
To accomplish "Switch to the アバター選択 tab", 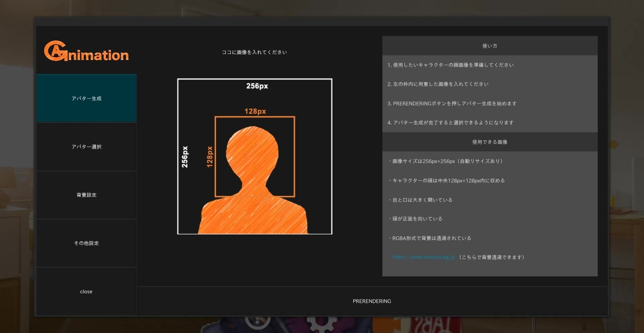I will [87, 147].
